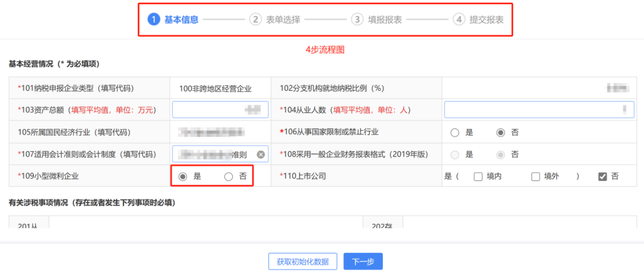Open the 提交报表 step label
This screenshot has height=273, width=644.
tap(487, 20)
